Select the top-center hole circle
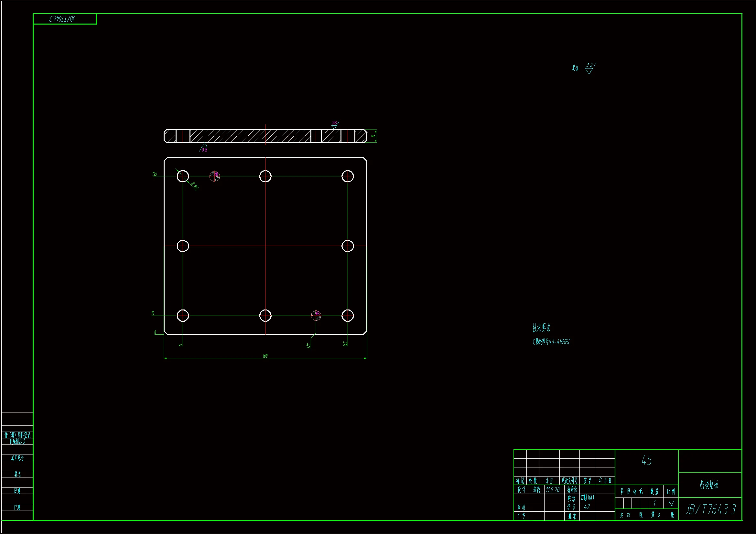Screen dimensions: 756x534 (265, 176)
